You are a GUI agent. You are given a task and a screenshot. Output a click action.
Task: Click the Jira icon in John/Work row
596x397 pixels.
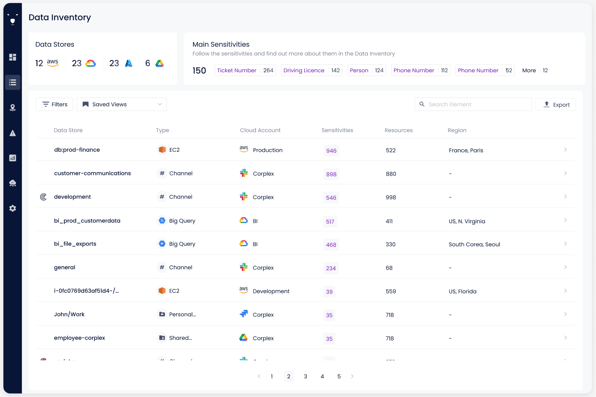244,314
